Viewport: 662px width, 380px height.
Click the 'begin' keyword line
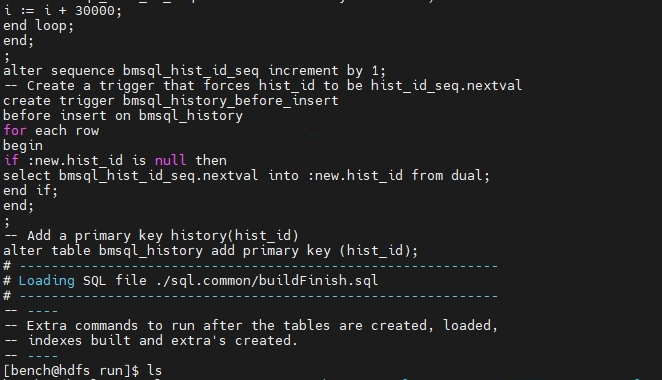point(23,146)
